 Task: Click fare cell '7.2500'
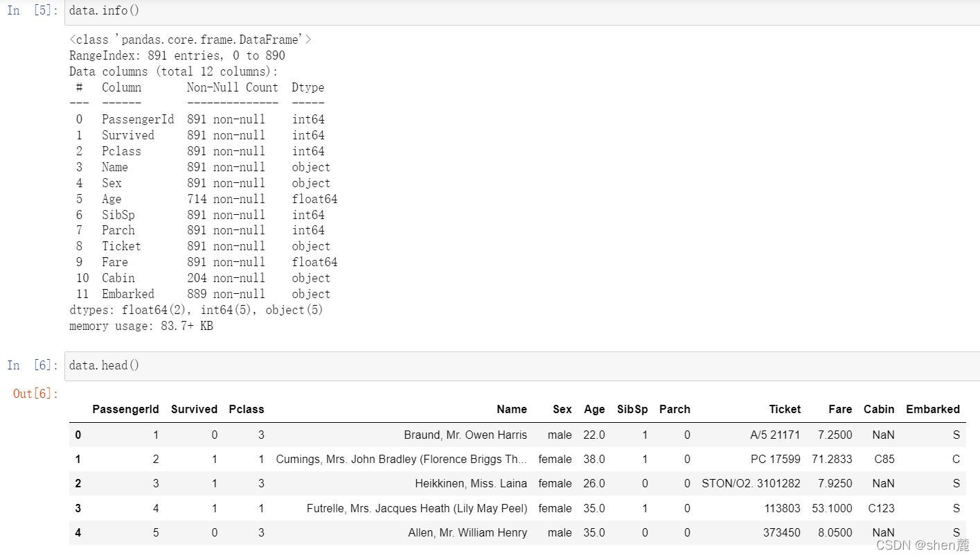click(x=835, y=435)
